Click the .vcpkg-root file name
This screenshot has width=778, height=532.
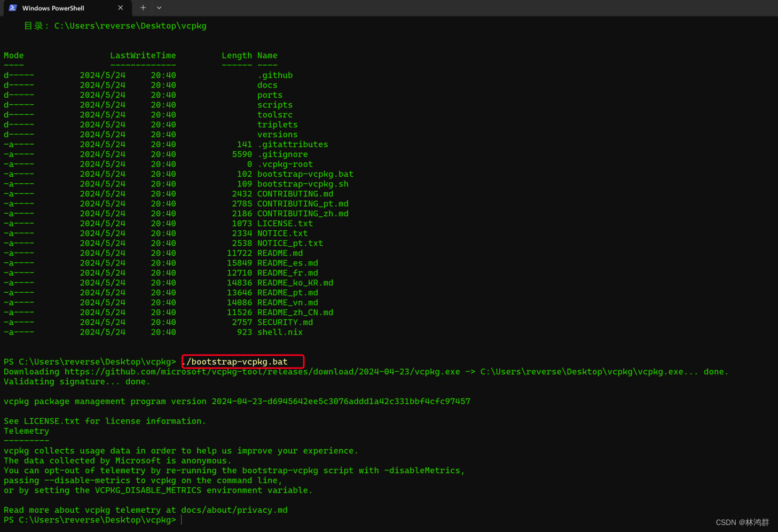tap(285, 164)
